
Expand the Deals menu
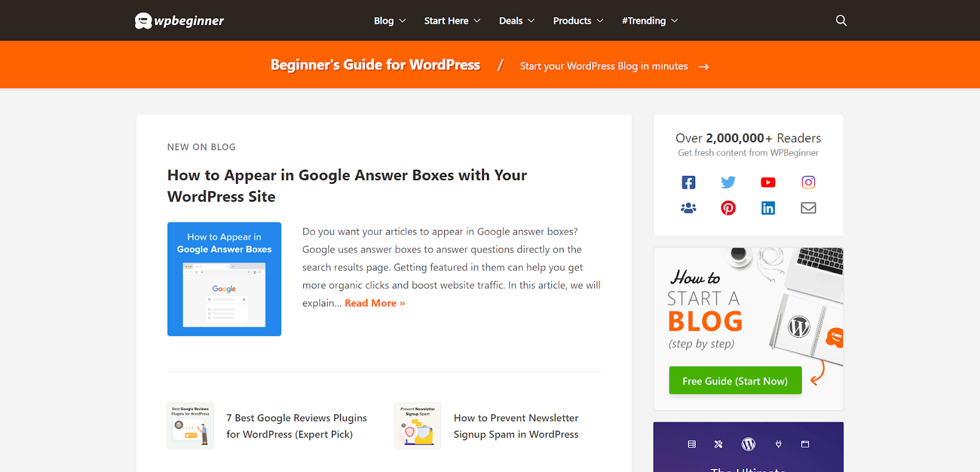click(x=517, y=21)
